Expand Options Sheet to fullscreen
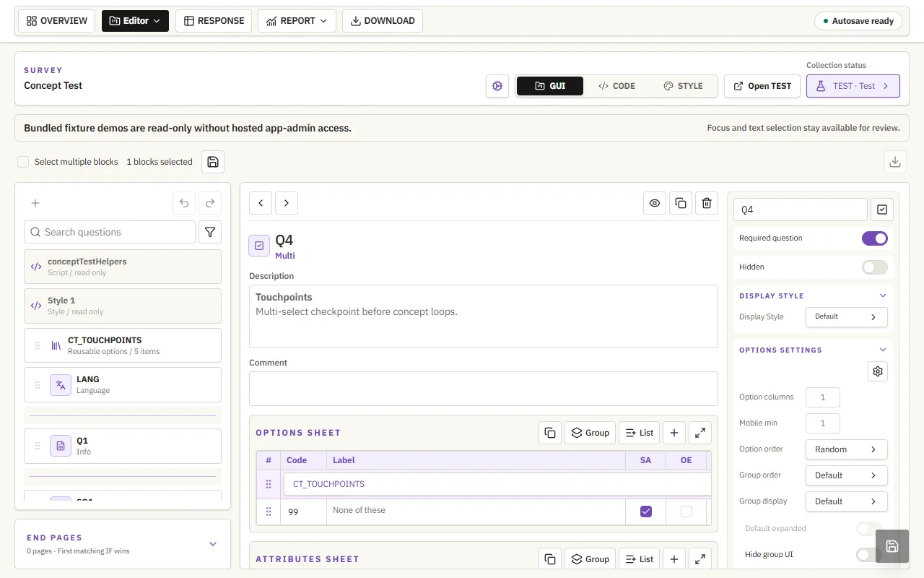 pos(700,433)
